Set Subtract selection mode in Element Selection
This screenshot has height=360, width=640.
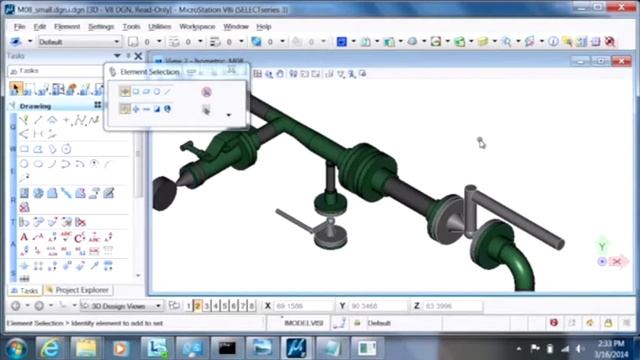point(147,109)
